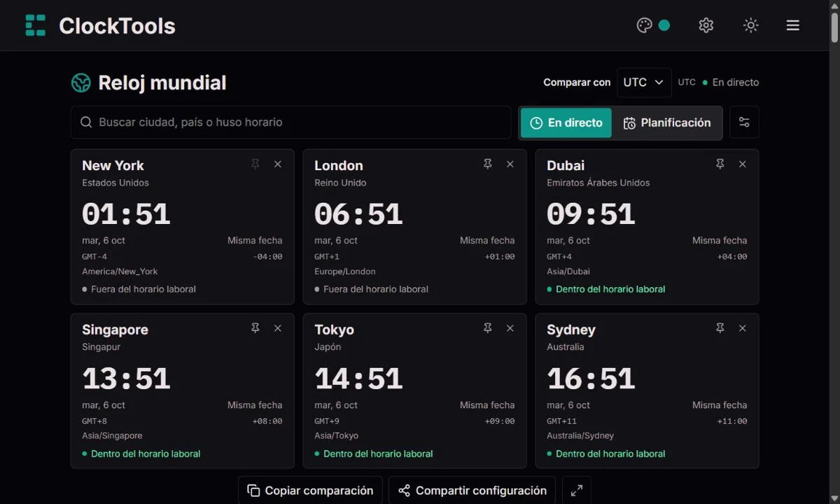Open the hamburger menu
Viewport: 840px width, 504px height.
click(x=792, y=25)
